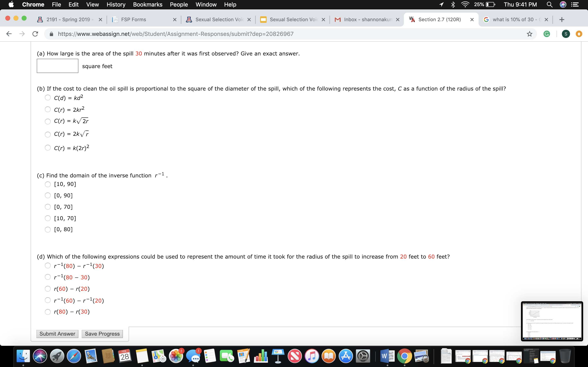Open the Calendar app from the Dock
This screenshot has height=367, width=588.
click(125, 356)
